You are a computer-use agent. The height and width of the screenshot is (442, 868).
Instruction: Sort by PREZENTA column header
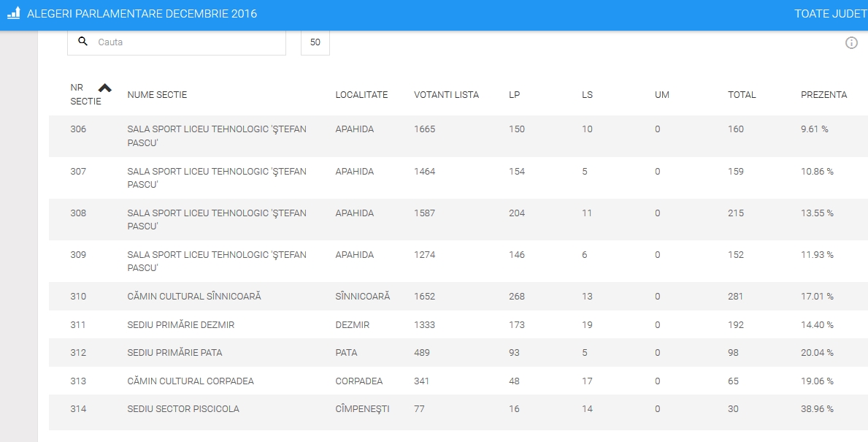tap(823, 95)
